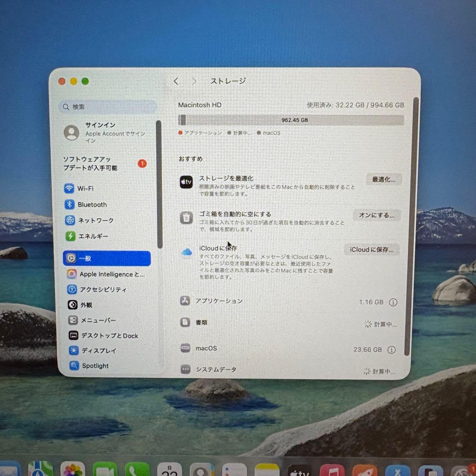
Task: Select the macOS storage row
Action: [288, 349]
